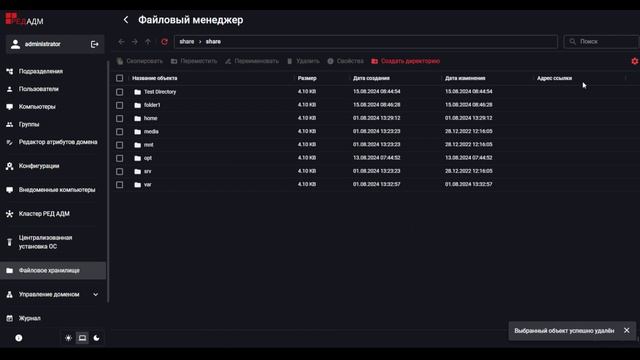Go back using the arrow beside Файловый менеджер
This screenshot has height=360, width=640.
[126, 20]
